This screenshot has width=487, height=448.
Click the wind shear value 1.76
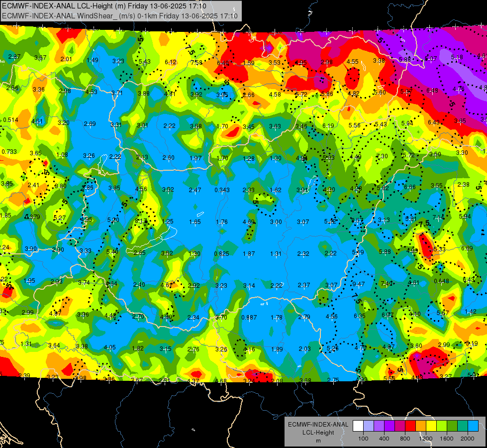tap(222, 222)
